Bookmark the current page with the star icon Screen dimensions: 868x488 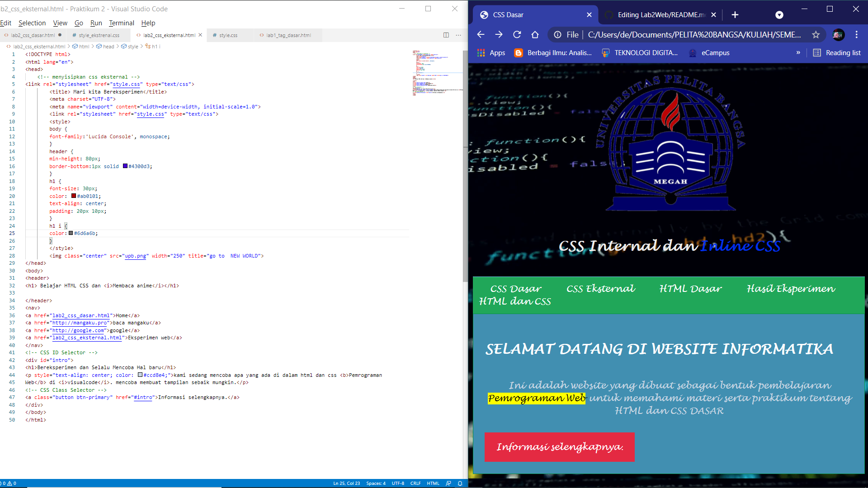point(816,34)
